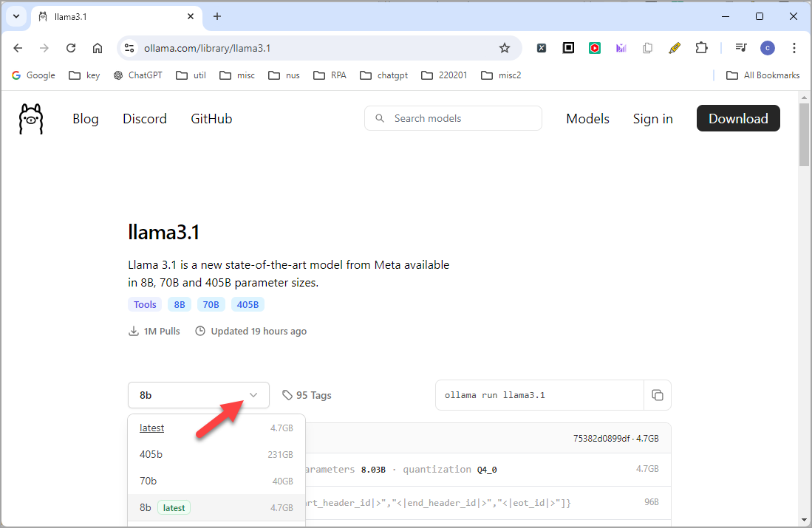
Task: Open the media control icon
Action: click(741, 48)
